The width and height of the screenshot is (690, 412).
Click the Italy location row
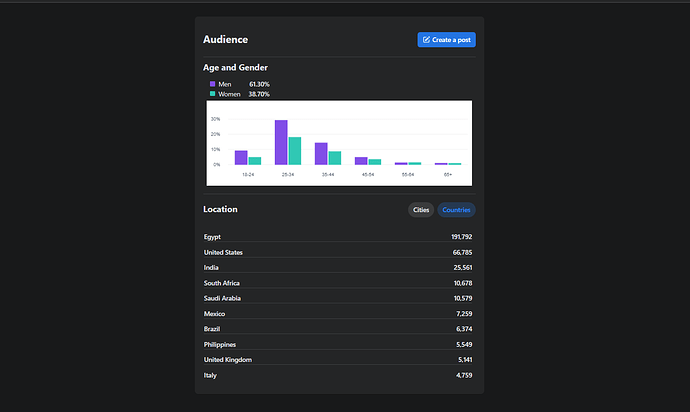(338, 375)
